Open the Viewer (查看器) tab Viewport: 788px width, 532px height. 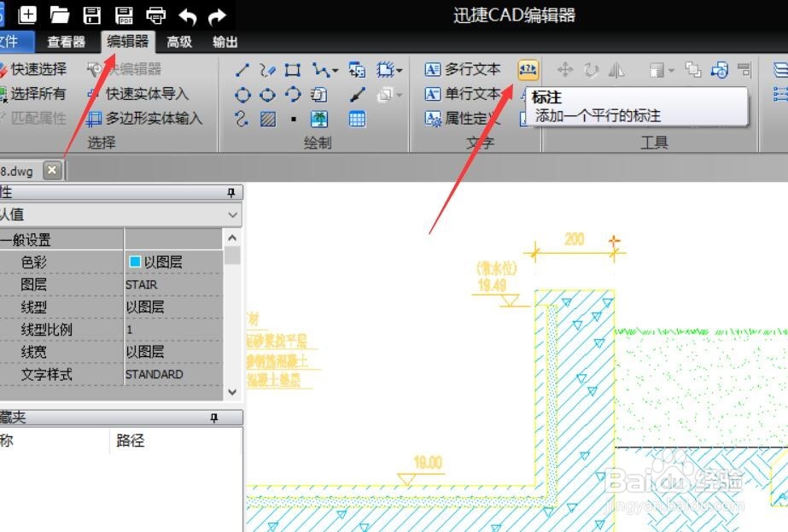coord(67,42)
